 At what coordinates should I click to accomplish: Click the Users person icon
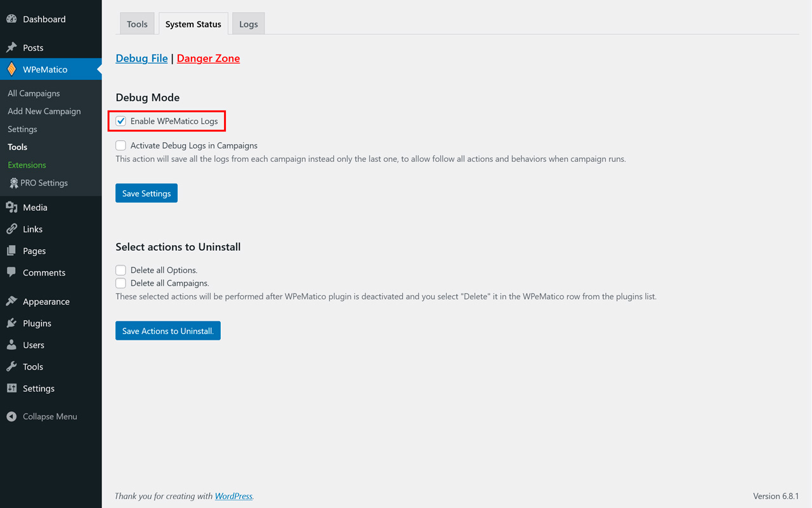[x=11, y=345]
